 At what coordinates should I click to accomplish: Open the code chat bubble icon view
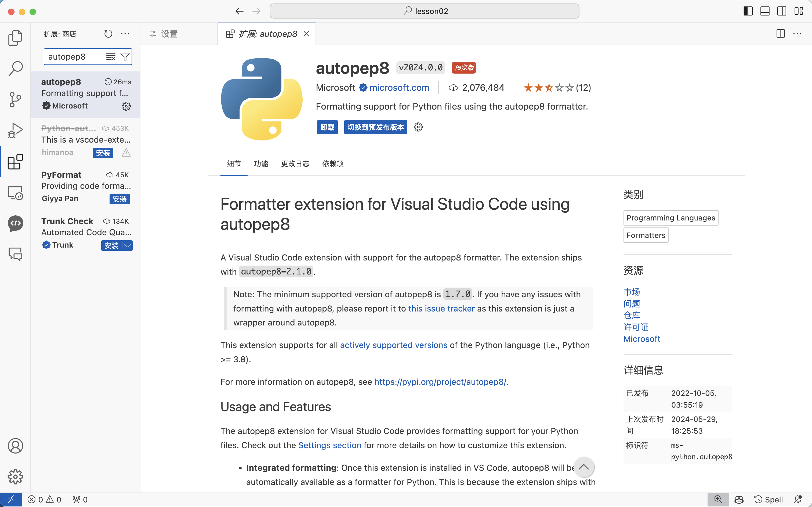tap(15, 223)
